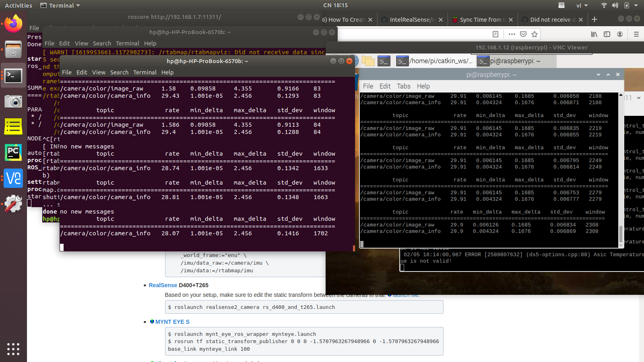Launch the camera screenshot tool in dock

click(13, 101)
